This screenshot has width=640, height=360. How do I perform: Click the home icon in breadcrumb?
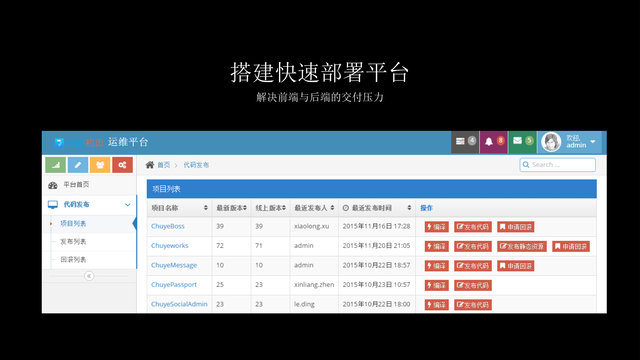click(x=150, y=165)
